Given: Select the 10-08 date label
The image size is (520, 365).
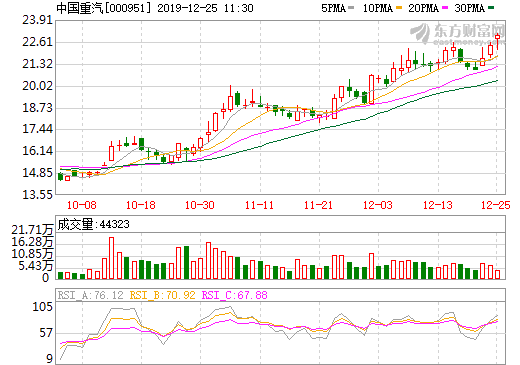Looking at the screenshot, I should pyautogui.click(x=82, y=205).
